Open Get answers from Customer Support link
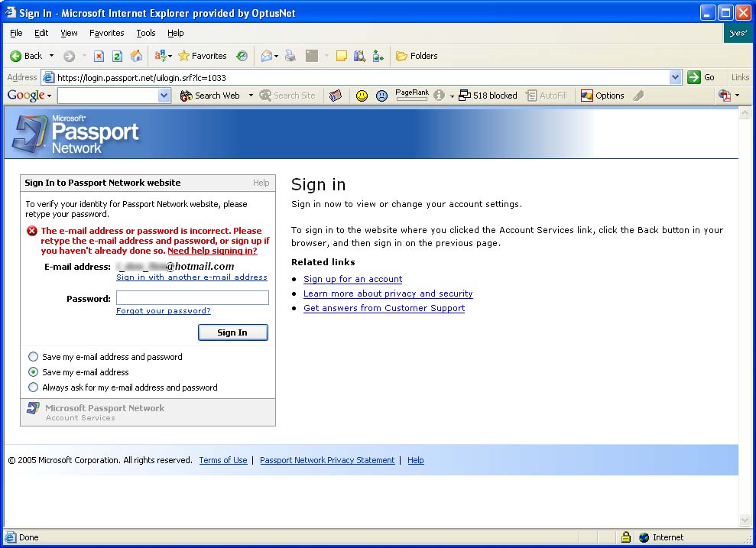The width and height of the screenshot is (756, 548). [x=384, y=308]
